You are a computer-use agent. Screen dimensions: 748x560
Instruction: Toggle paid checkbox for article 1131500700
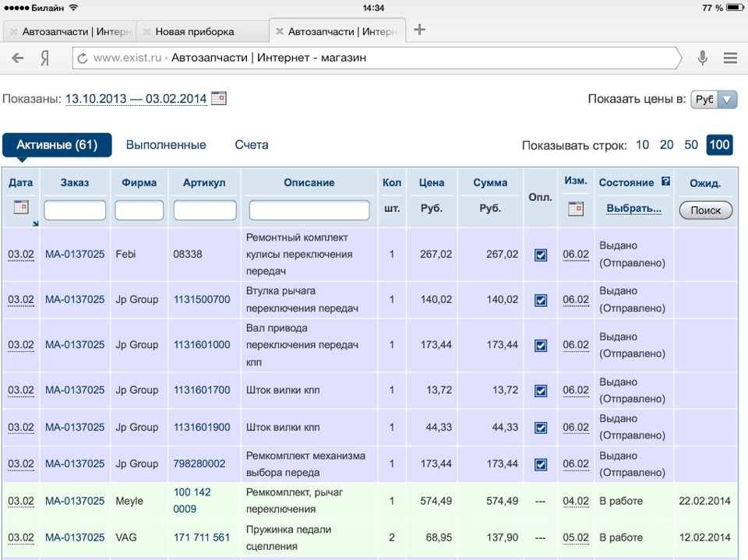(541, 300)
